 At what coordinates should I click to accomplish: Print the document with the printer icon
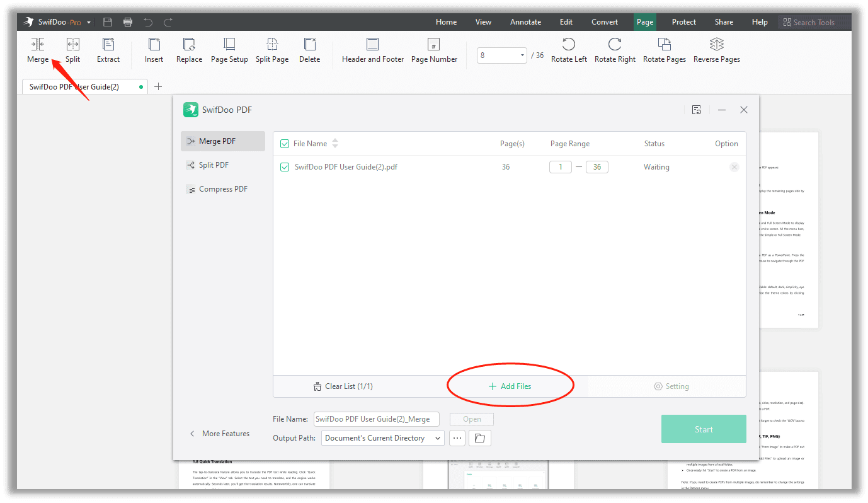pos(128,22)
